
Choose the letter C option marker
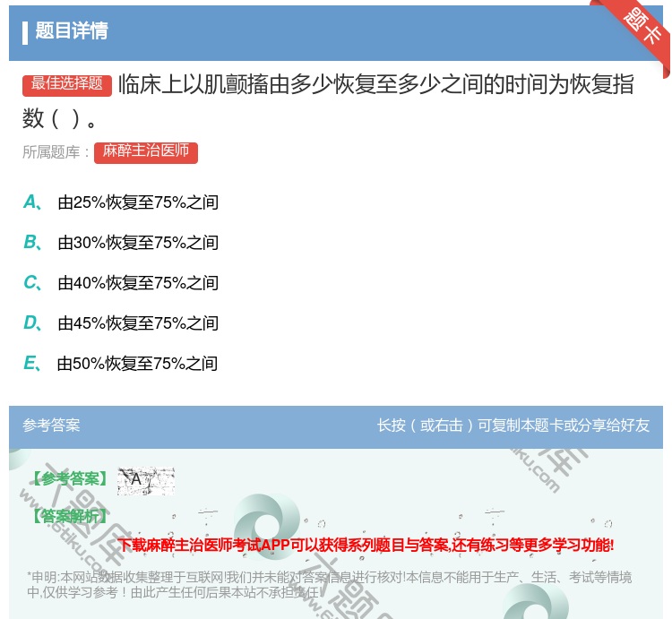(x=30, y=283)
